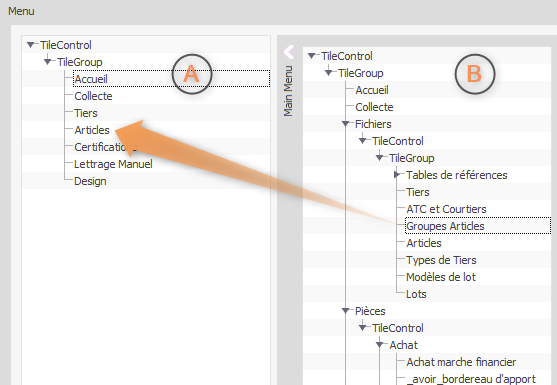Viewport: 557px width, 385px height.
Task: Collapse the Achat node
Action: 380,345
